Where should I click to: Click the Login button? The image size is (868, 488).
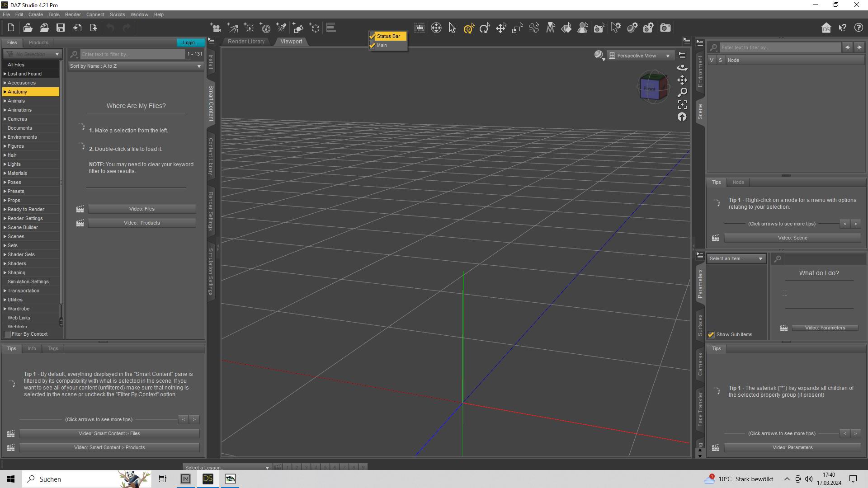(x=189, y=42)
